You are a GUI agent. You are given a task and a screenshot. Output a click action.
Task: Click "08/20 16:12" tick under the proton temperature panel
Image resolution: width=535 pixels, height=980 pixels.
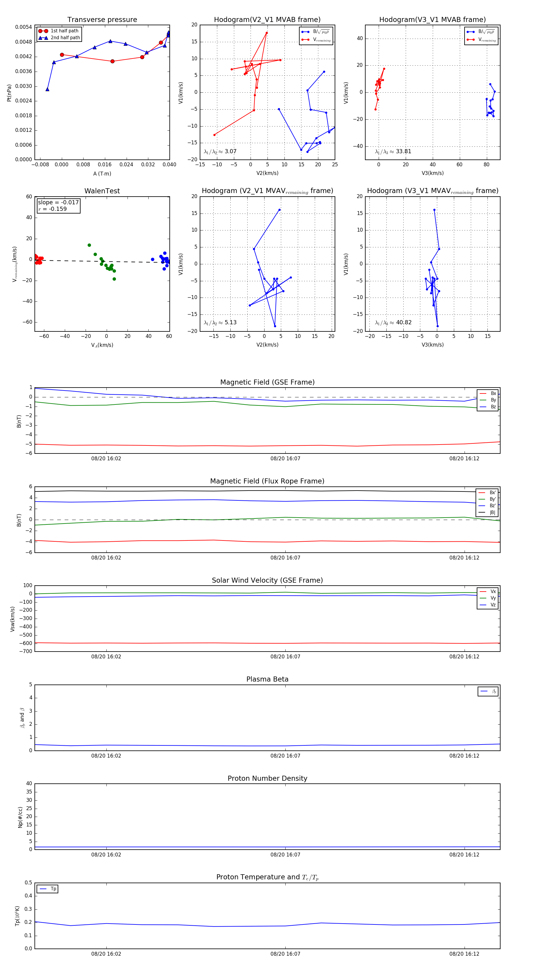(x=464, y=954)
